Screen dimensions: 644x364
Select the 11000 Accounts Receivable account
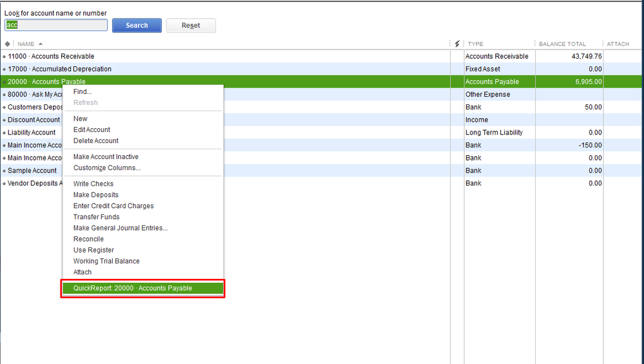click(x=226, y=56)
